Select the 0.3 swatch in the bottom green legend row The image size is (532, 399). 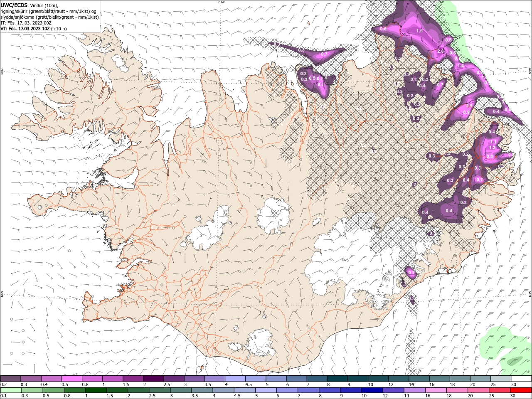tap(32, 390)
